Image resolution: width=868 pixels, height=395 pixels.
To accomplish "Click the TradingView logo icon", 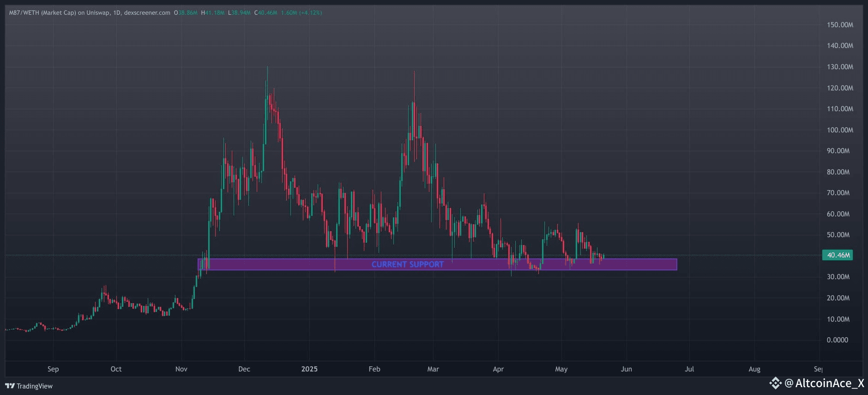I will [10, 386].
